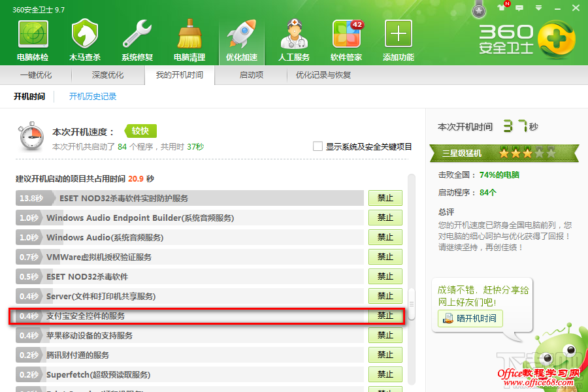Switch to 一键优化 tab
Image resolution: width=588 pixels, height=392 pixels.
[x=36, y=75]
